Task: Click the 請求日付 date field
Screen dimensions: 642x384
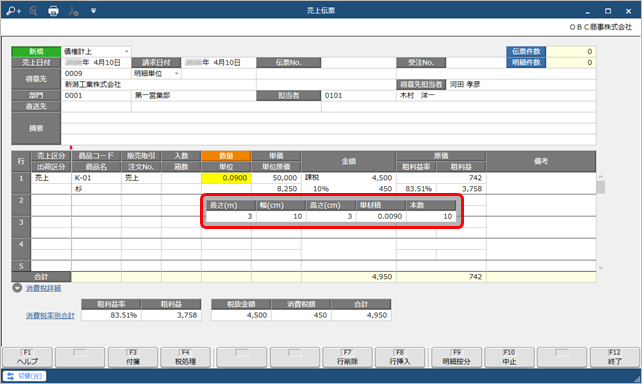Action: click(219, 63)
